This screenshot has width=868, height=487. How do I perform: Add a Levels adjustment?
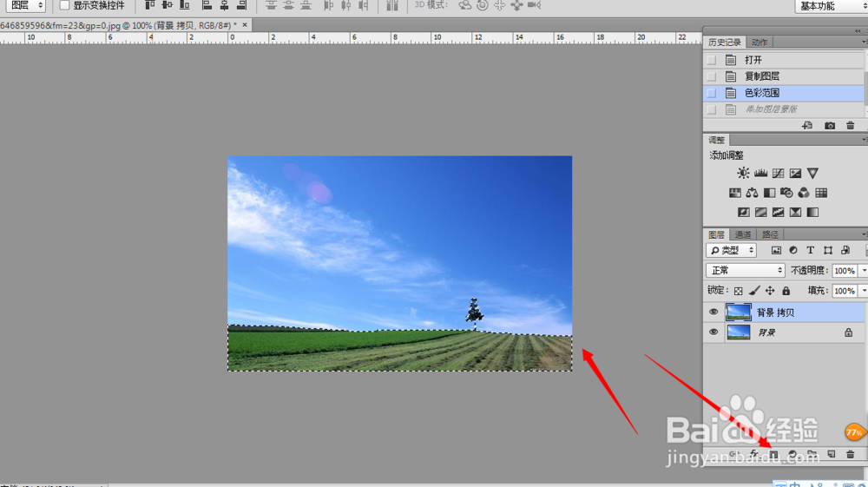point(760,174)
